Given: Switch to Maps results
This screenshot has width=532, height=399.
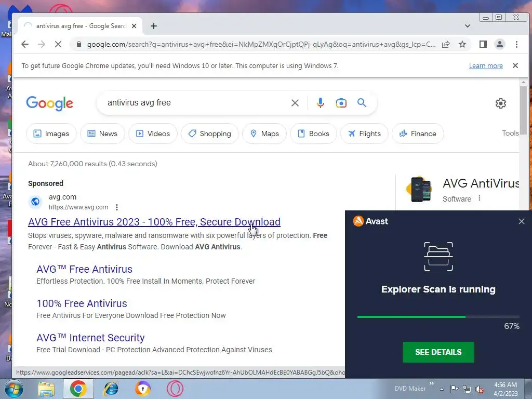Looking at the screenshot, I should pyautogui.click(x=264, y=134).
